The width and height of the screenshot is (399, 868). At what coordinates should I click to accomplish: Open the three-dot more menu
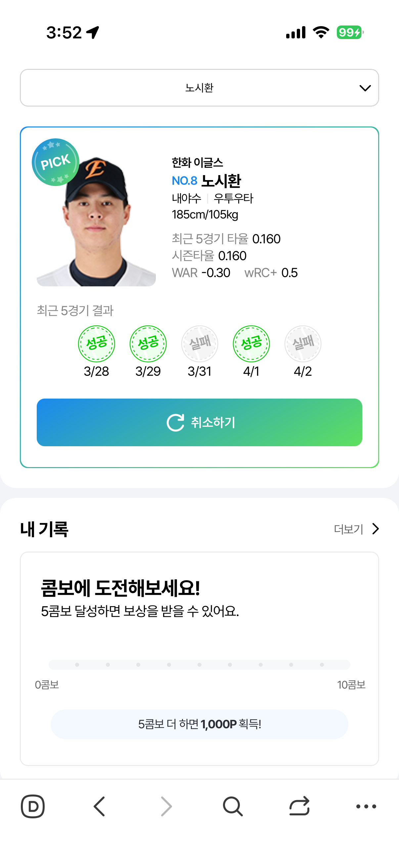tap(366, 806)
